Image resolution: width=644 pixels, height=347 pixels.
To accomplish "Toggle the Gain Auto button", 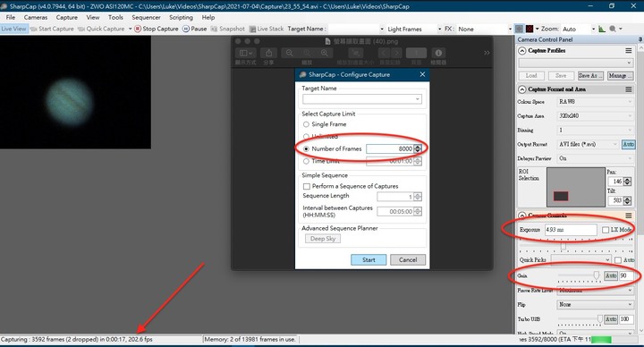I will click(611, 275).
